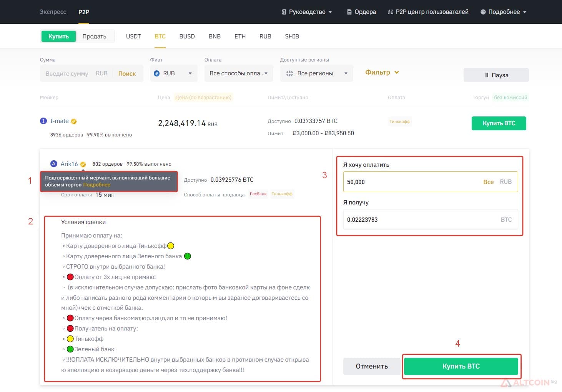The width and height of the screenshot is (562, 392).
Task: Click the I-mate avatar icon
Action: tap(43, 121)
